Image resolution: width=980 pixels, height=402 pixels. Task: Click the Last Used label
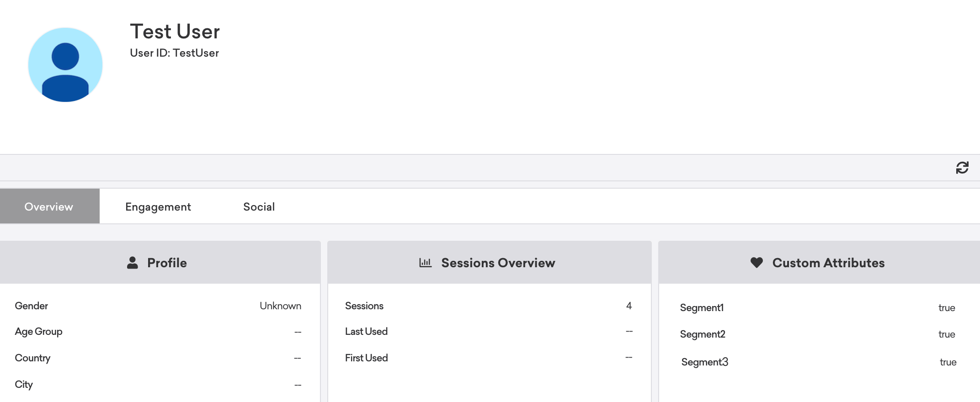tap(366, 331)
